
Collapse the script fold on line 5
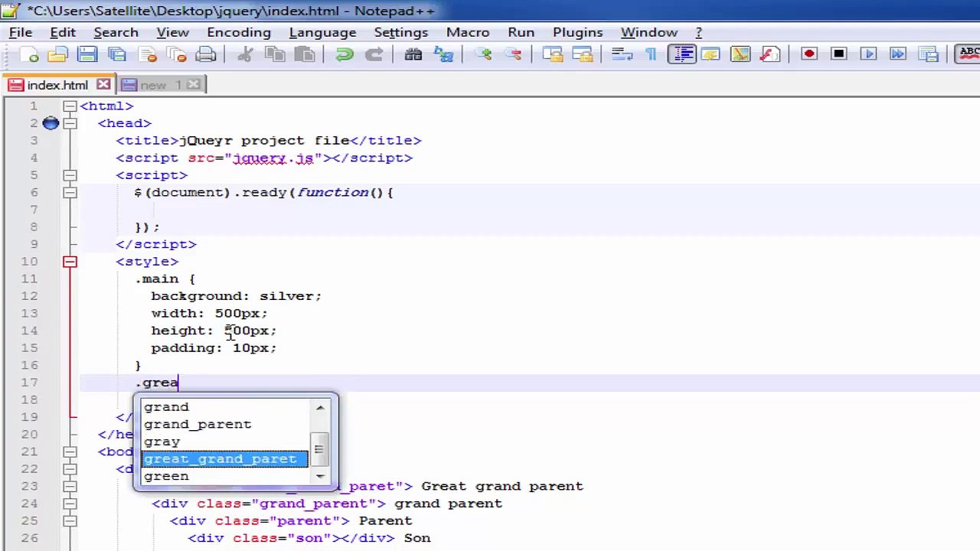point(70,175)
